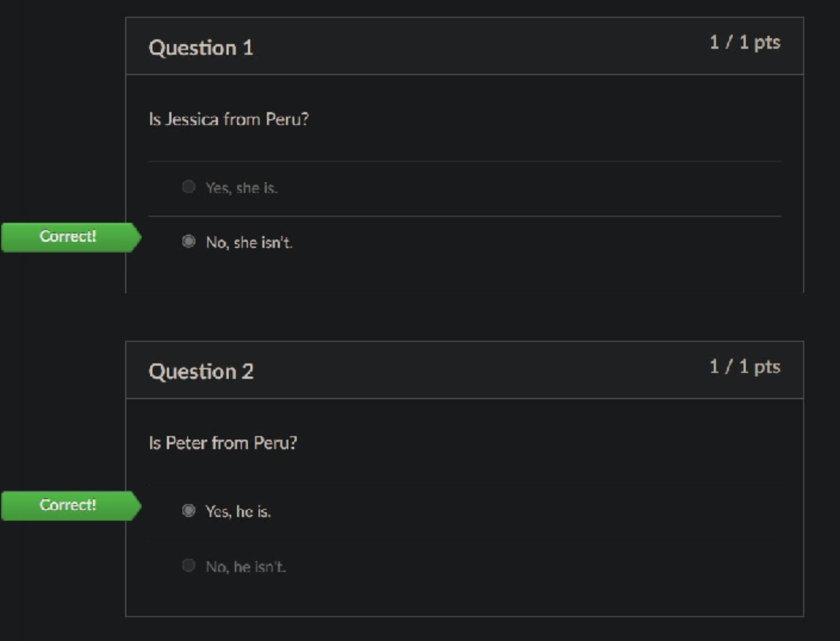Click the "1 / 1 pts" score for Question 1

(744, 42)
